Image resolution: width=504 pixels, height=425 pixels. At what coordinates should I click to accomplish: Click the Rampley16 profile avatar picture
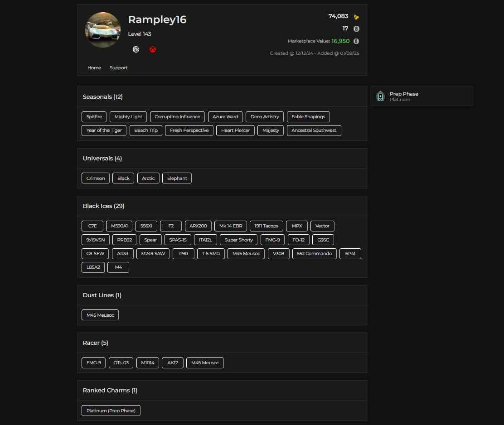(103, 30)
